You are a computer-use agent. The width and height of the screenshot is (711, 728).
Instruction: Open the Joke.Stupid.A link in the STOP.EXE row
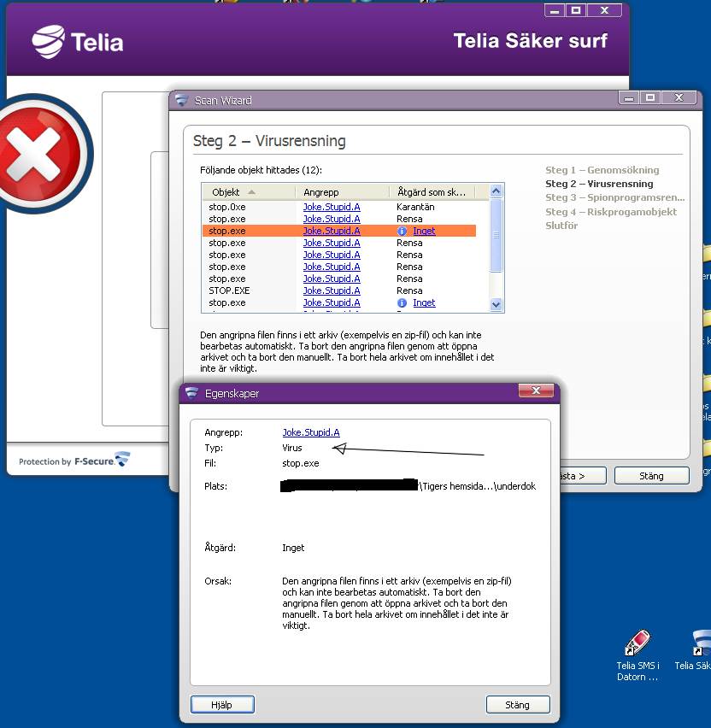[332, 291]
